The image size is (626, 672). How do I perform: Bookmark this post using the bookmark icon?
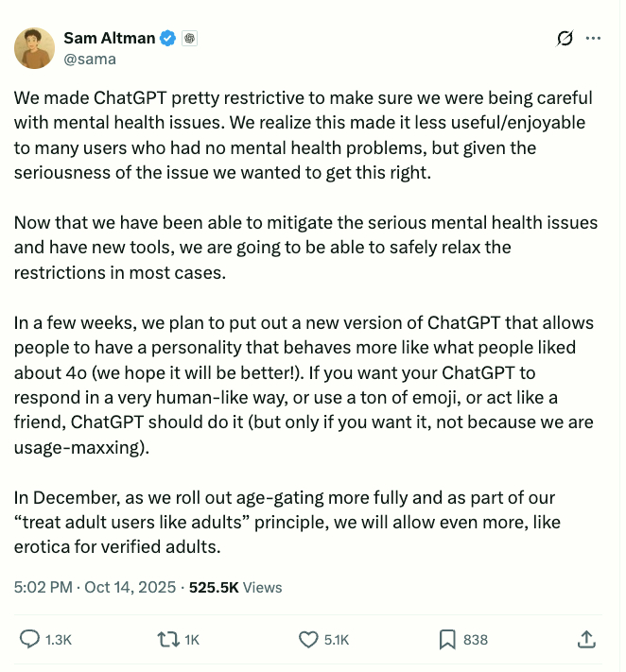point(447,640)
